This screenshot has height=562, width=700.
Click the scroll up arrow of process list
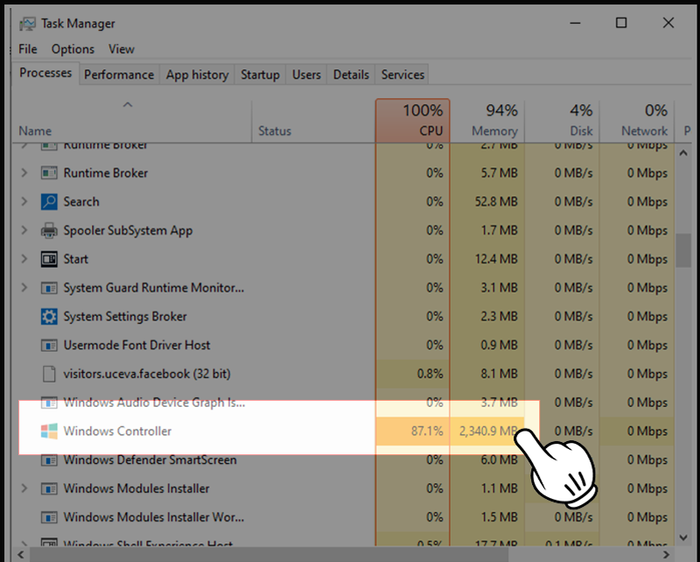683,153
